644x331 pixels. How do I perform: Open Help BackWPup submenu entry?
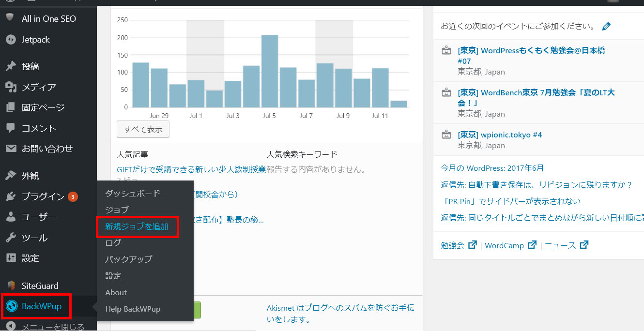pyautogui.click(x=133, y=309)
